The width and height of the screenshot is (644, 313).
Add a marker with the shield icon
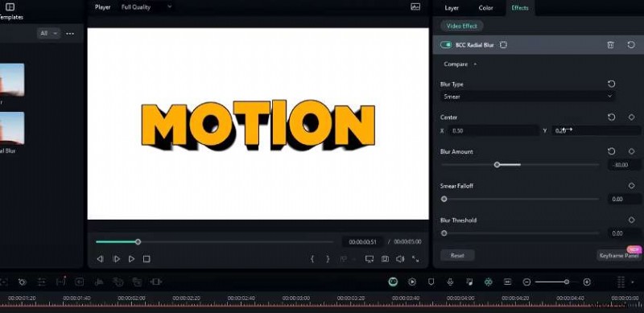click(431, 282)
